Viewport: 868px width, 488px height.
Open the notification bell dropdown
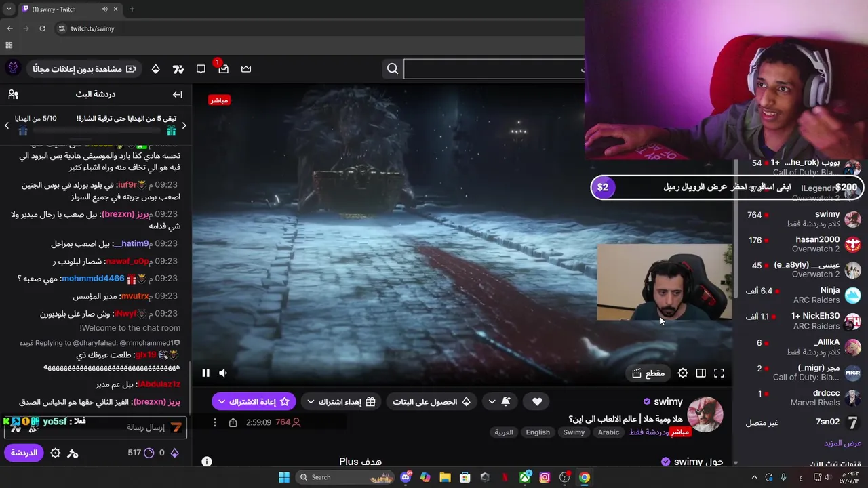498,401
